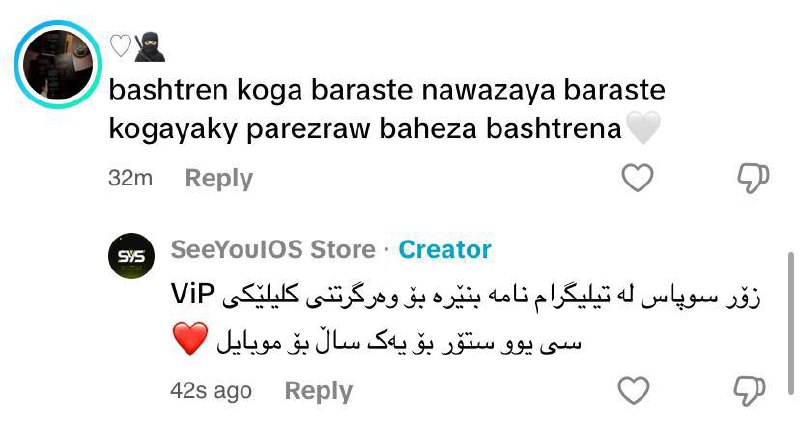Click the ninja emoji in commenter's username
The width and height of the screenshot is (800, 426).
click(x=149, y=47)
